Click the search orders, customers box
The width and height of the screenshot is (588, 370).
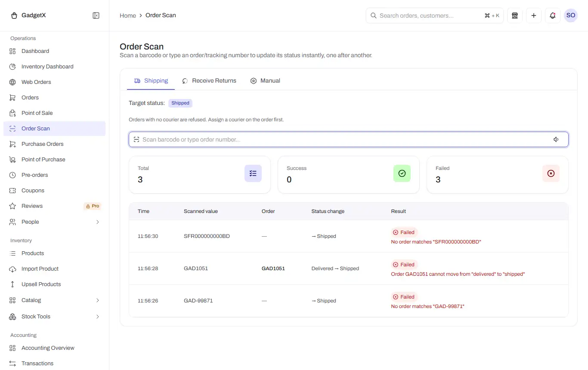tap(435, 15)
